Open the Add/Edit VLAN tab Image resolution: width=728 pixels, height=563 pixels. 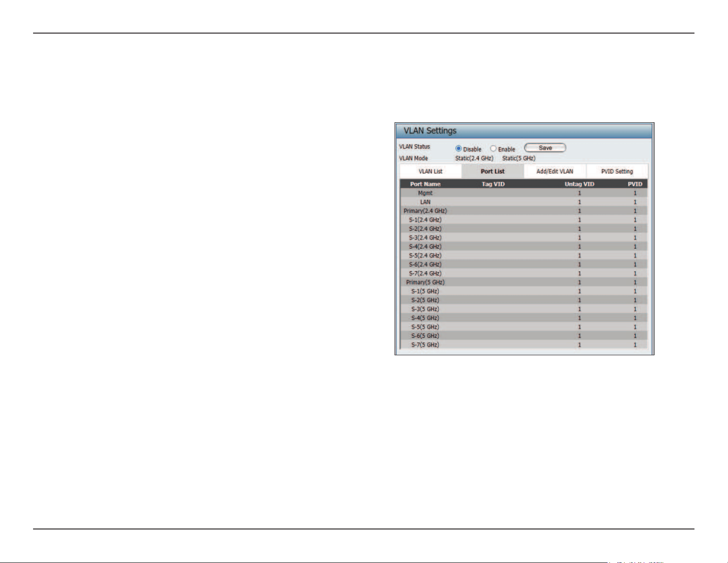(x=555, y=171)
